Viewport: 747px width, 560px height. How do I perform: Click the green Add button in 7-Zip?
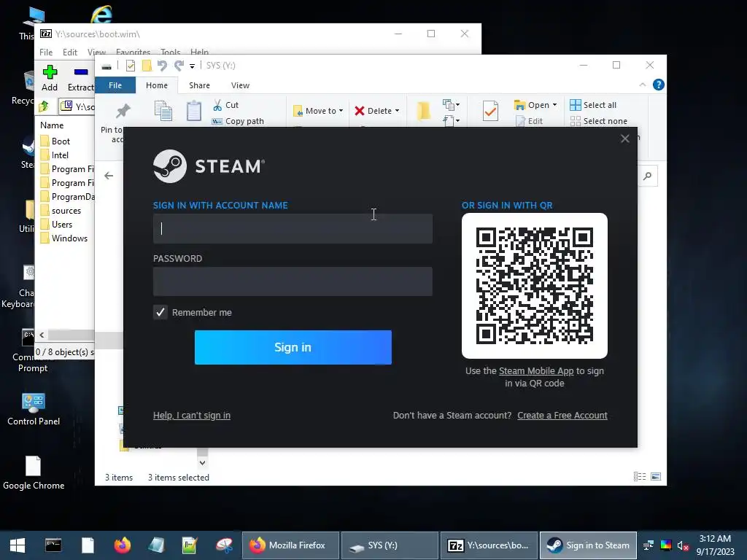[50, 79]
